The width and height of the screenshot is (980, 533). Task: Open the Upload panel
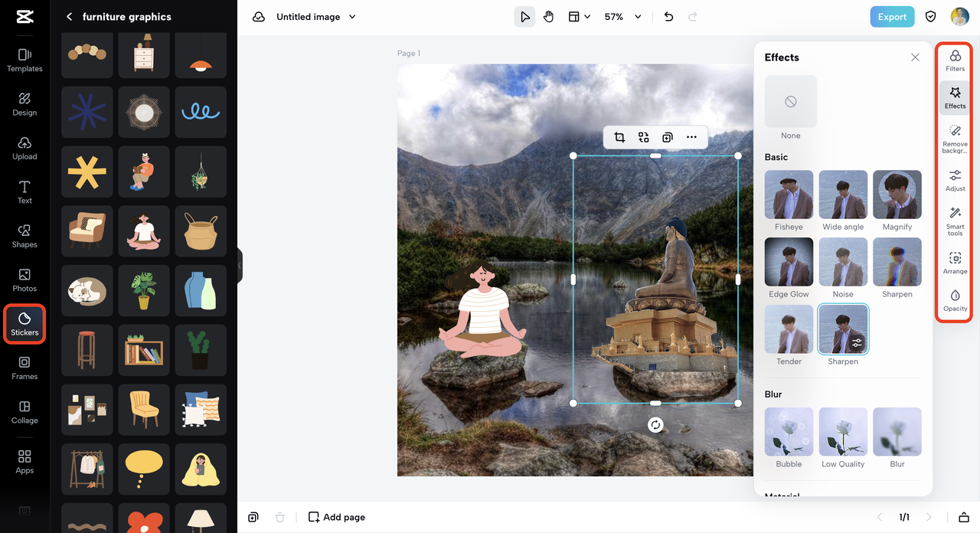24,149
